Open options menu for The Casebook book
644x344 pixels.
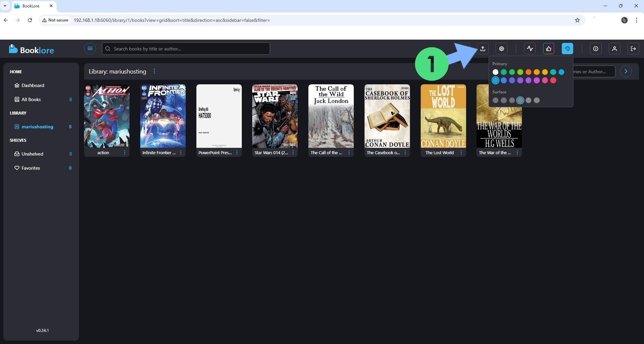(405, 153)
